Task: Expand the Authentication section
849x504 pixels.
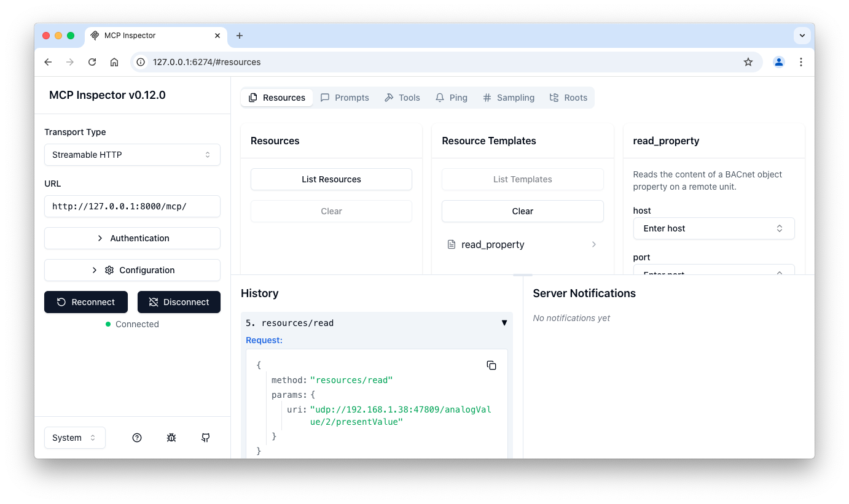Action: click(x=132, y=238)
